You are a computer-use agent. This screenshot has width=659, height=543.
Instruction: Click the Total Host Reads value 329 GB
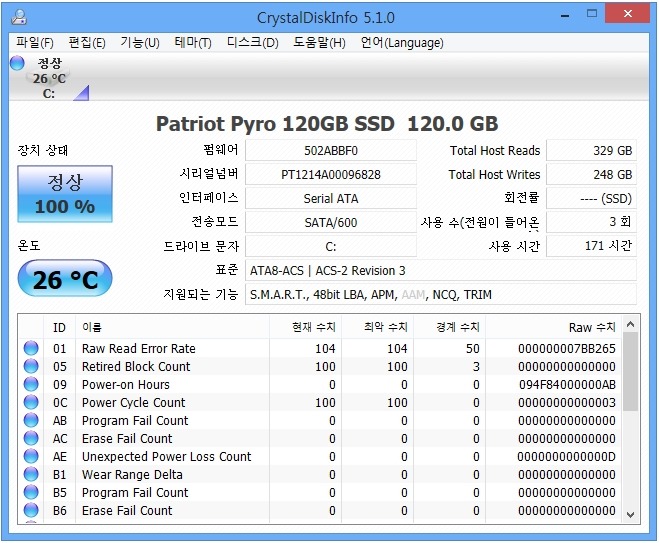click(x=591, y=150)
